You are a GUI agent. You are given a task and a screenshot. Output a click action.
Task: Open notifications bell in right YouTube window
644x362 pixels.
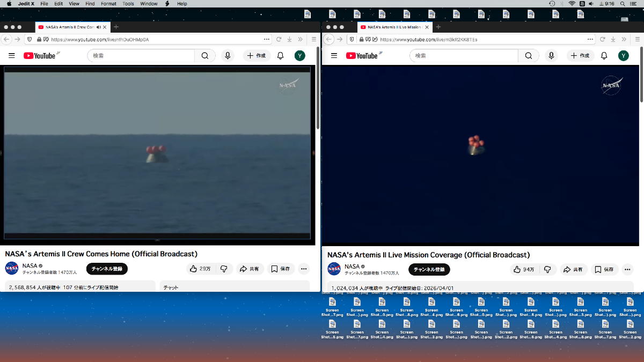(x=604, y=56)
